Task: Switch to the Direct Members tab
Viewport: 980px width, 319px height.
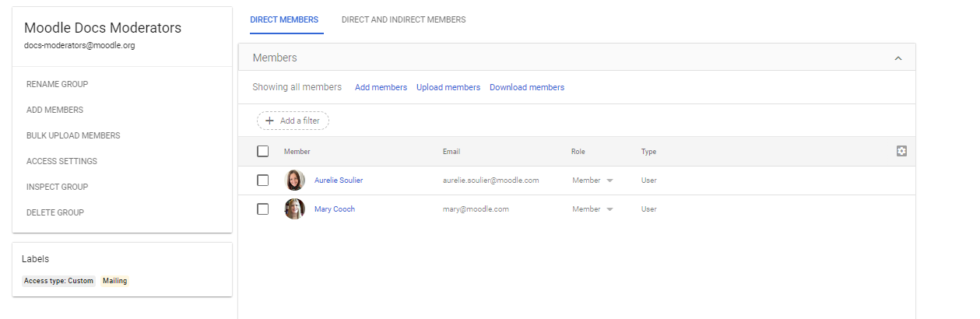Action: point(284,19)
